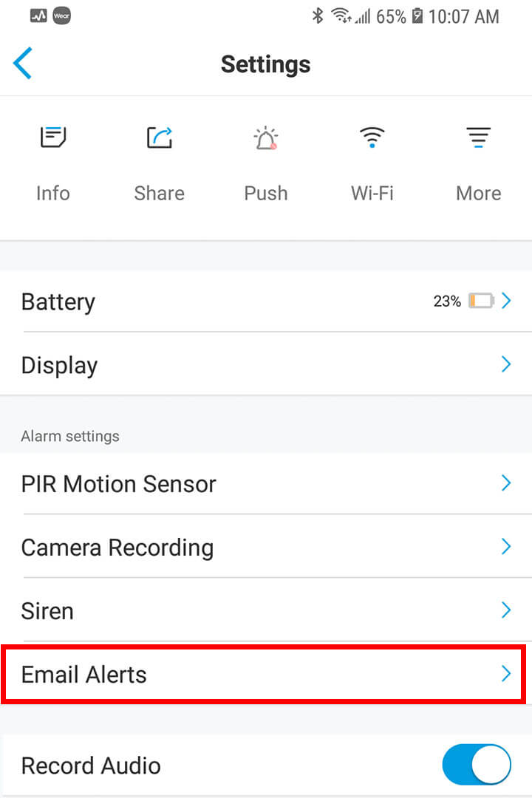Tap the battery level icon
The height and width of the screenshot is (798, 532).
(481, 301)
